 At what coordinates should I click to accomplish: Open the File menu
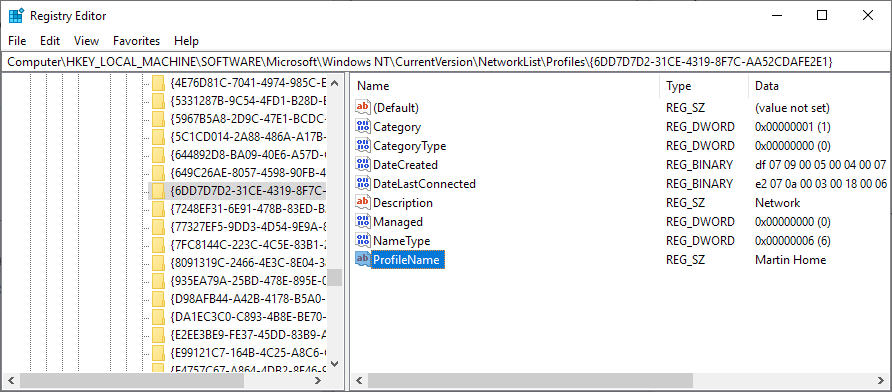(x=17, y=41)
